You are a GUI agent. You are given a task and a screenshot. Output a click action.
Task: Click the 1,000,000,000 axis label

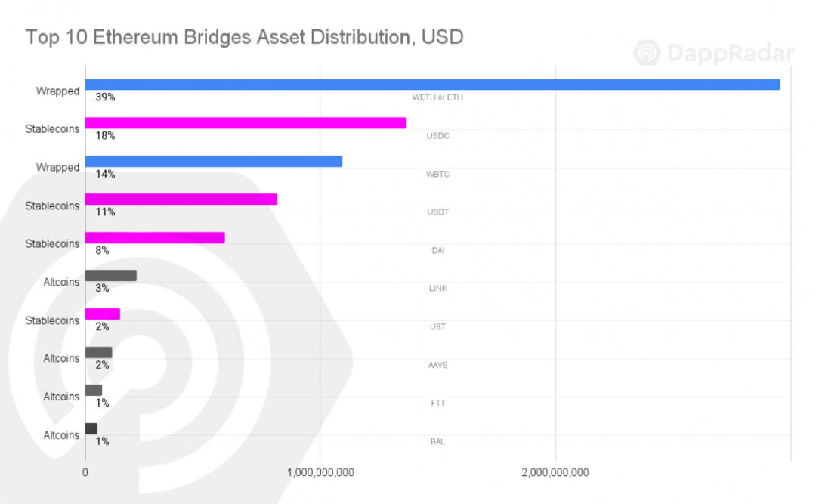point(320,473)
